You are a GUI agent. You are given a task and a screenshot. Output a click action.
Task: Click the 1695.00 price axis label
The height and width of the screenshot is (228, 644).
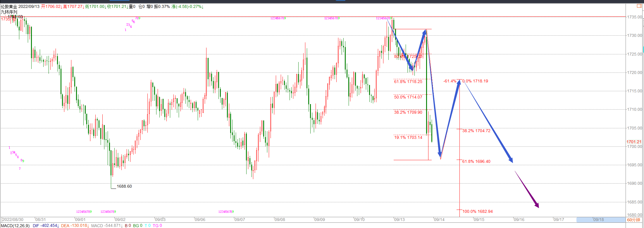tap(634, 165)
